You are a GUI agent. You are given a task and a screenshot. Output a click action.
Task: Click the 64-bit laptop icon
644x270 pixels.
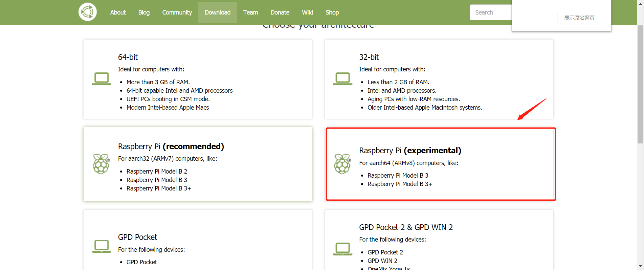coord(102,79)
